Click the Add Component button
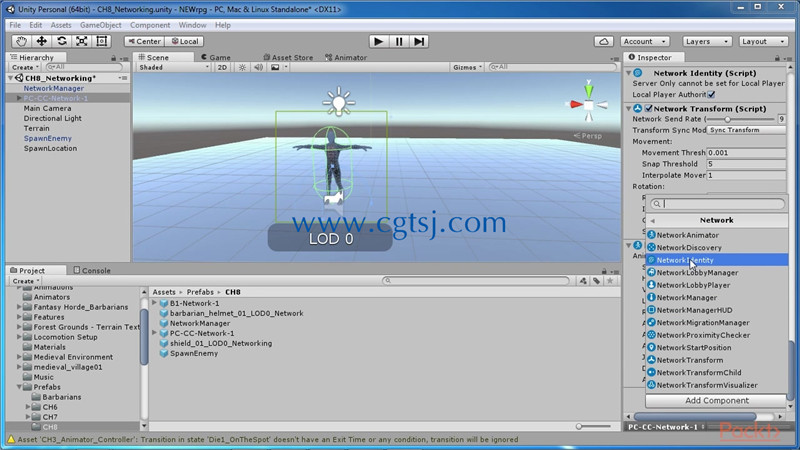 (x=716, y=401)
